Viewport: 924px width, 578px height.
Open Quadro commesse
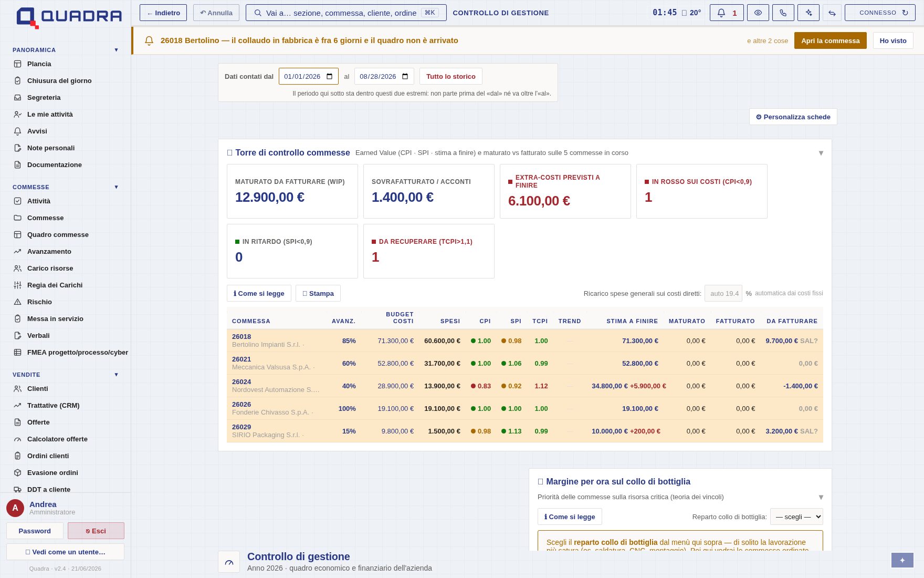pos(65,235)
